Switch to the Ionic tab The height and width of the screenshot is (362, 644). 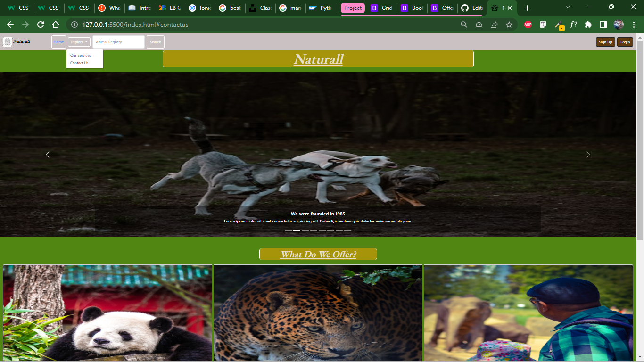pos(200,8)
